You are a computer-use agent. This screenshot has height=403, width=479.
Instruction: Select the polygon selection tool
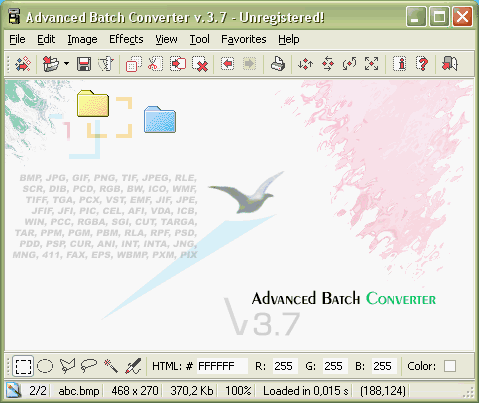point(67,366)
